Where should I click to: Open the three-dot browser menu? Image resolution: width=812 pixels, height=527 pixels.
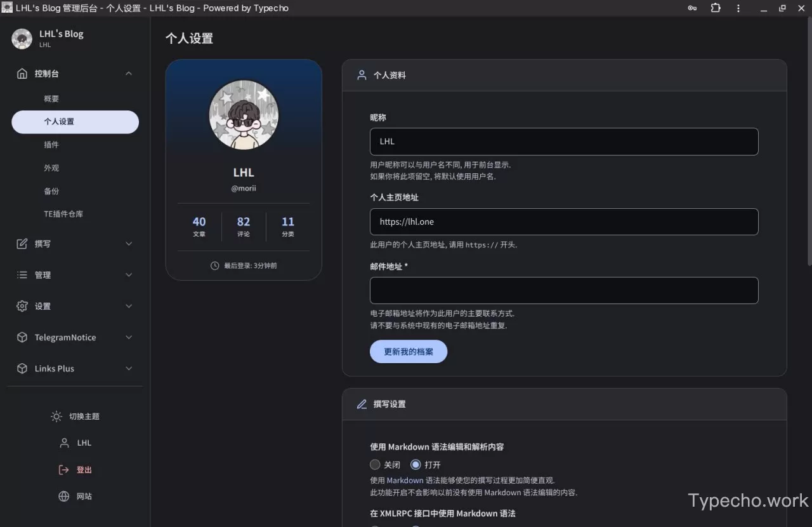[x=738, y=8]
